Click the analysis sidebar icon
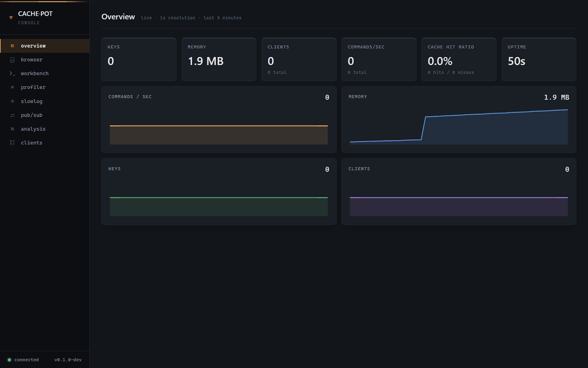 [13, 129]
